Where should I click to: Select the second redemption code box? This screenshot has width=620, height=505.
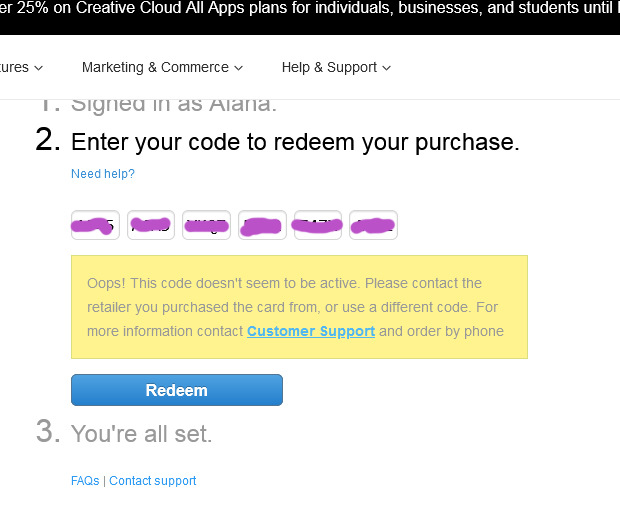151,226
